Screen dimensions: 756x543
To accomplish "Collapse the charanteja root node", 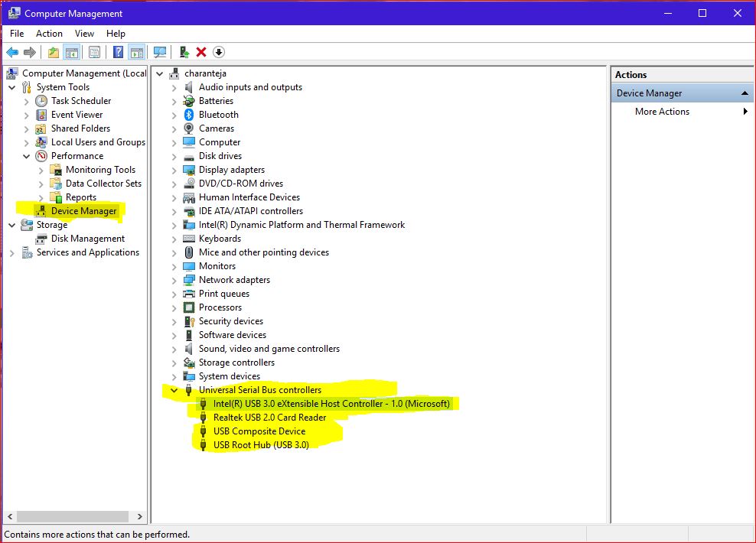I will pos(160,73).
